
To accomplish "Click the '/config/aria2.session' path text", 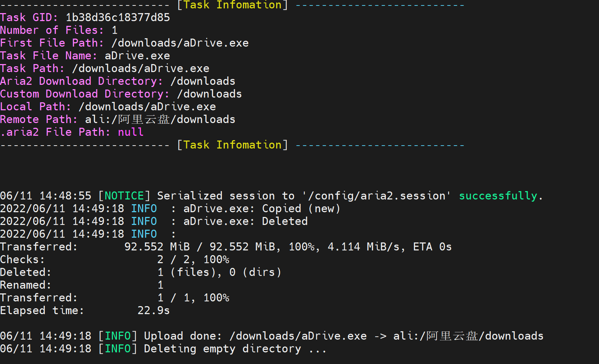I will coord(376,196).
